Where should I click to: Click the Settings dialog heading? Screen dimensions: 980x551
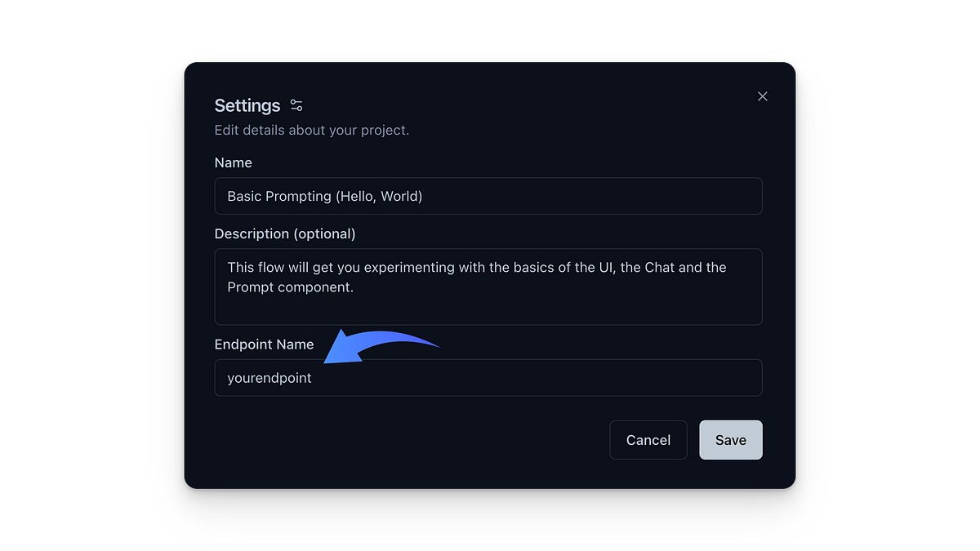click(x=247, y=105)
